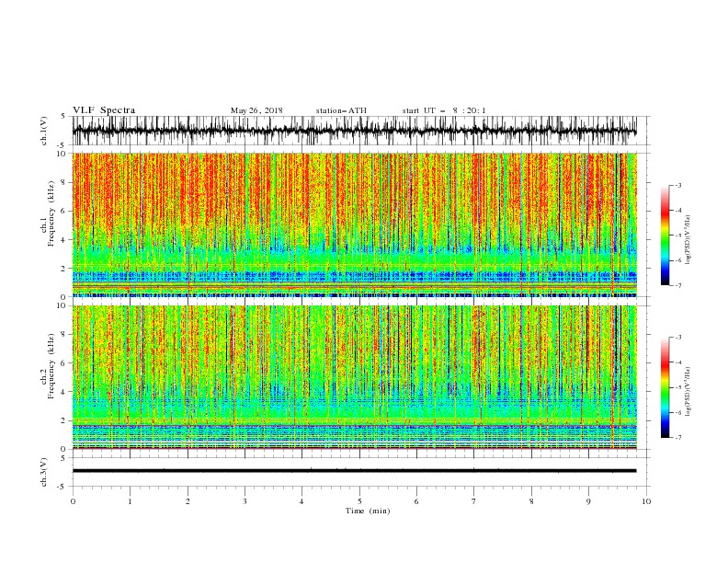728x563 pixels.
Task: Click the ch.3 flat black trace
Action: [354, 471]
